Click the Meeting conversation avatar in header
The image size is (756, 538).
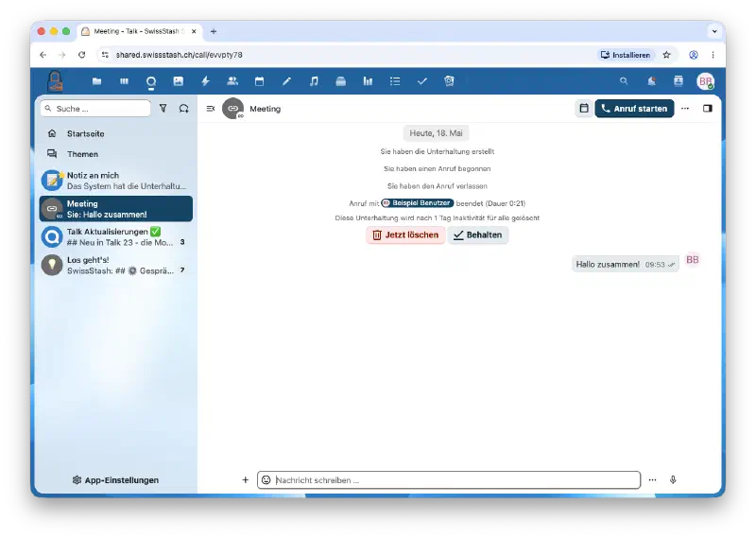[232, 109]
